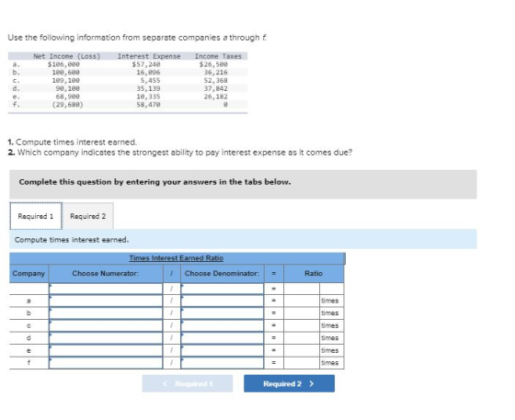Select denominator field for company e
The height and width of the screenshot is (420, 515).
pyautogui.click(x=223, y=350)
